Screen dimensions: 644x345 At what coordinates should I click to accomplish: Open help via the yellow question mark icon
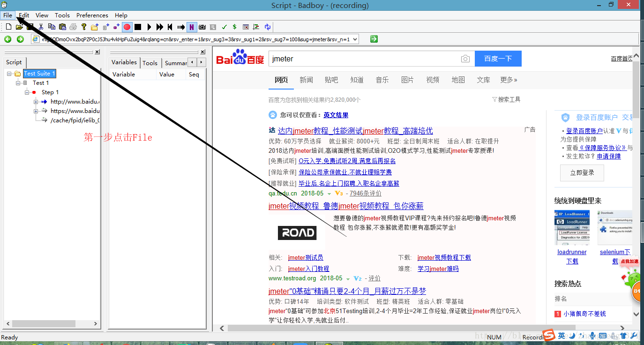[x=83, y=27]
